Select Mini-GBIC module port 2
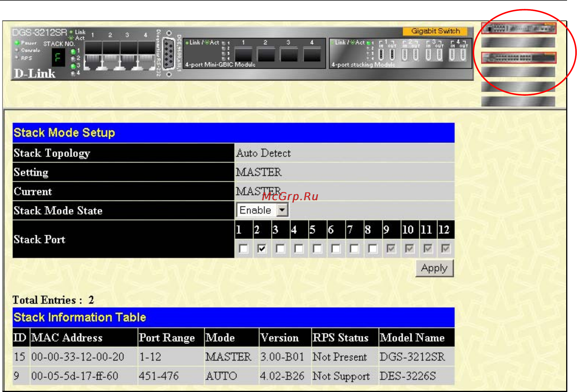Screen dimensions: 577x392 [x=266, y=54]
